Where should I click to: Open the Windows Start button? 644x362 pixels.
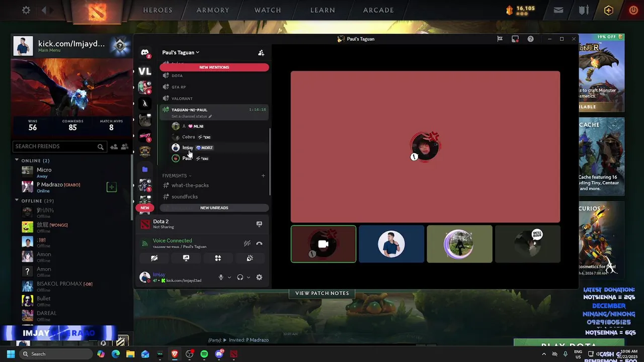(11, 354)
